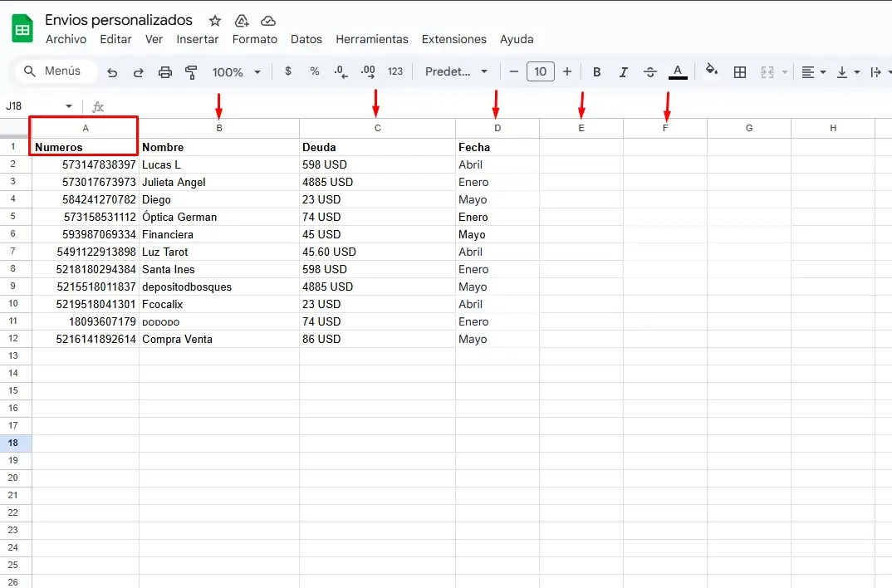
Task: Click the increase font size plus button
Action: point(567,71)
